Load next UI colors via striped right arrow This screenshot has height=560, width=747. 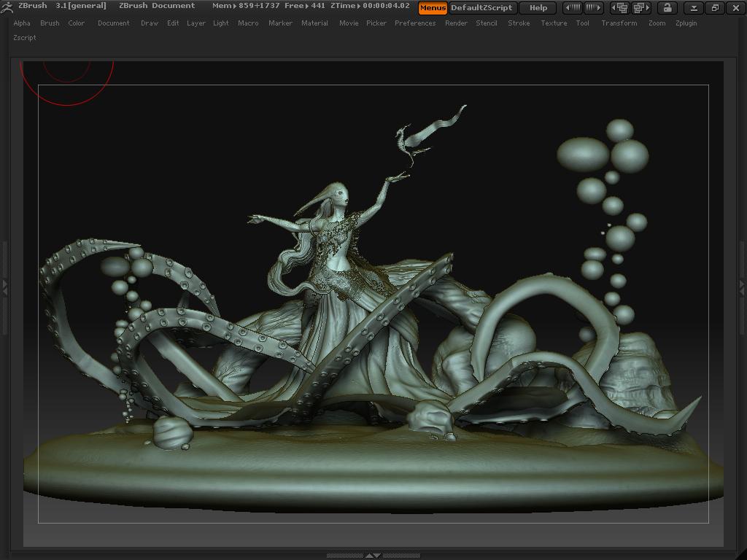(593, 7)
